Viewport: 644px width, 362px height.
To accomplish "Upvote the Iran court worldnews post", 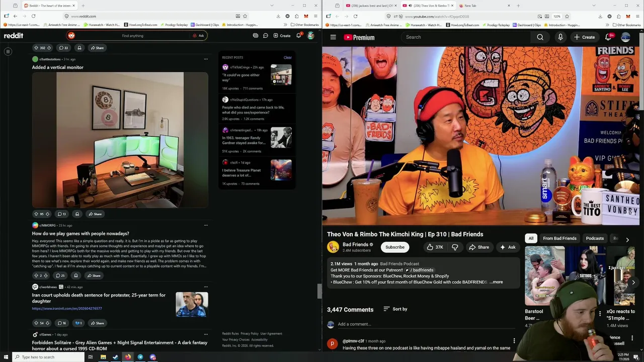I will pos(36,323).
